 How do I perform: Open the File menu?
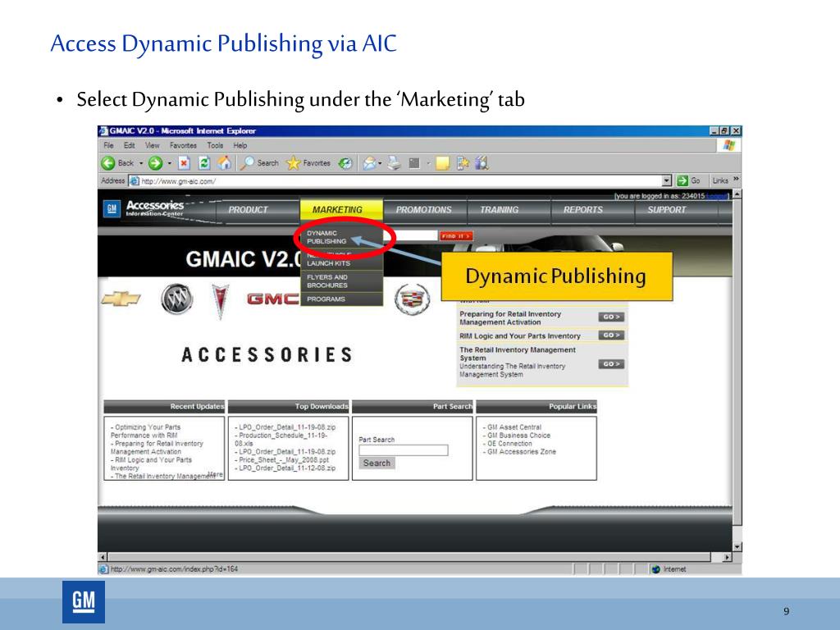pos(109,145)
